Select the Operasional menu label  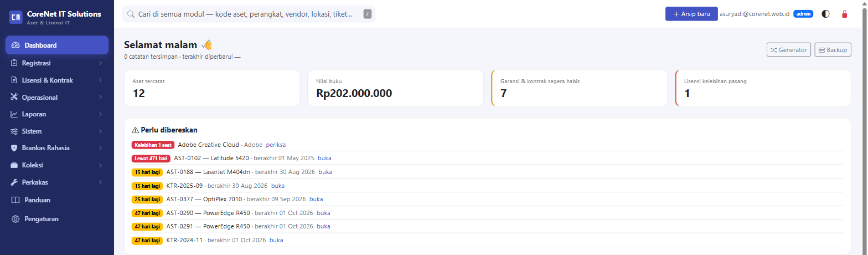pyautogui.click(x=40, y=97)
